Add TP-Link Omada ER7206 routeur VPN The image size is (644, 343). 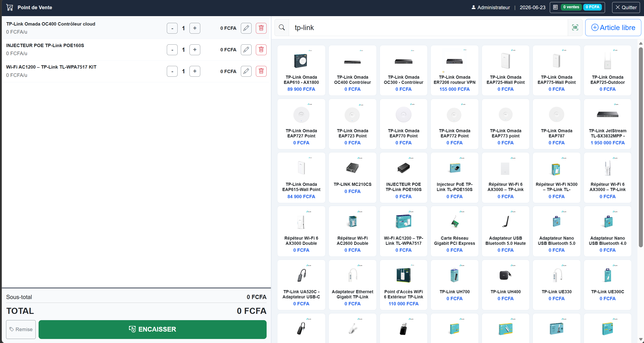pyautogui.click(x=454, y=70)
